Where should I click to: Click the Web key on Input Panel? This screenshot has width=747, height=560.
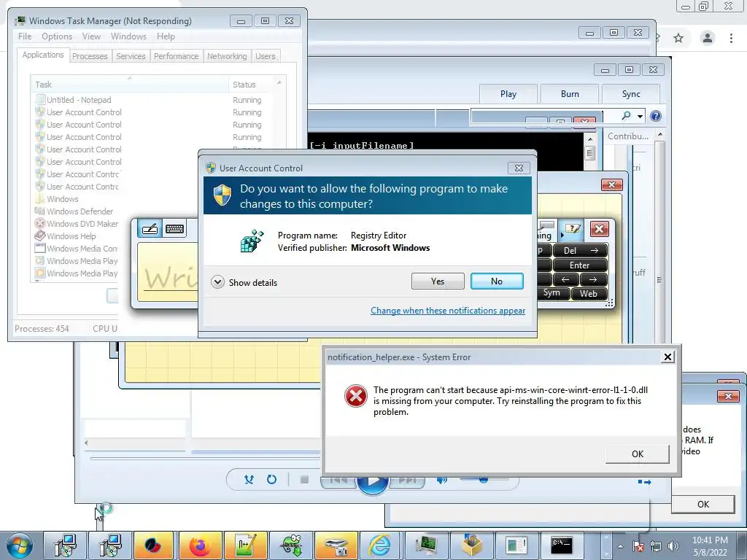coord(589,293)
